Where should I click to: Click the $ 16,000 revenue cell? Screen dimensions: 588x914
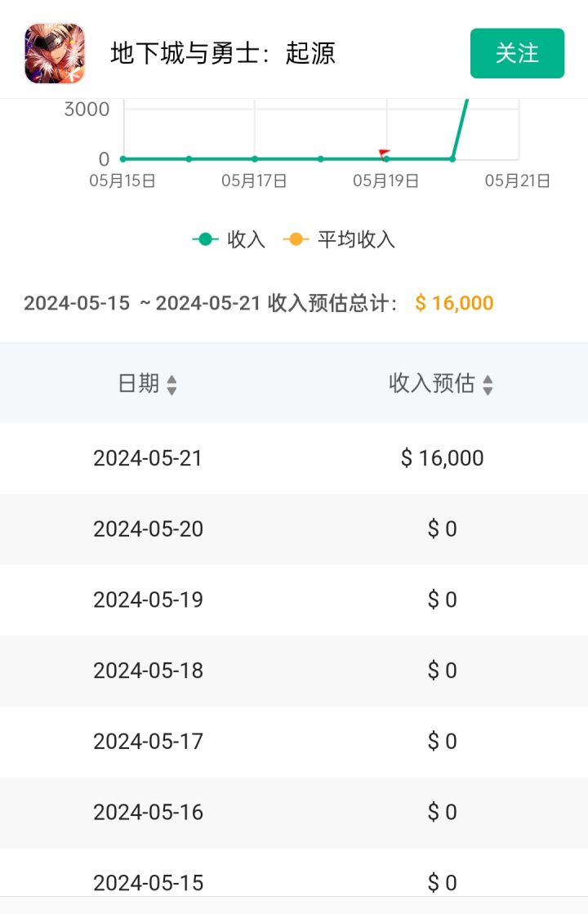[442, 458]
